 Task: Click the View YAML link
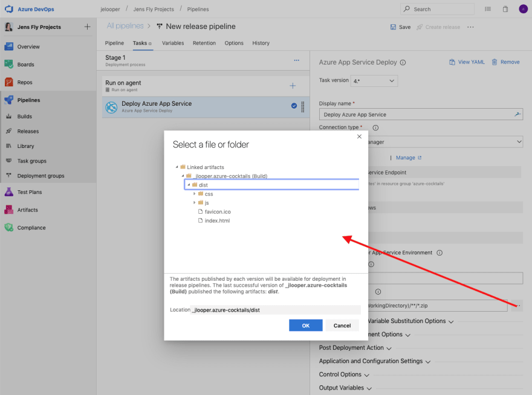pyautogui.click(x=467, y=62)
